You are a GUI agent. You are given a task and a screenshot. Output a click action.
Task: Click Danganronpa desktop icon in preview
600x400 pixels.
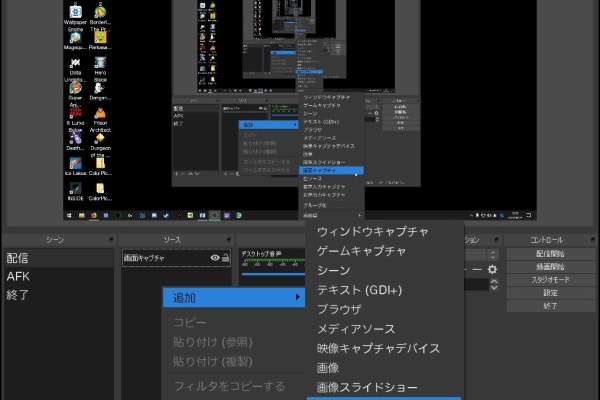pyautogui.click(x=100, y=92)
